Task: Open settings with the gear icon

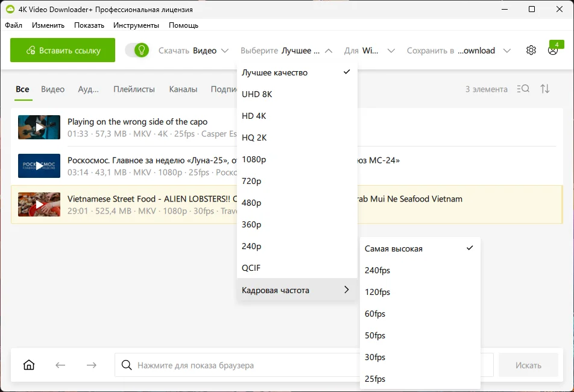Action: (531, 51)
